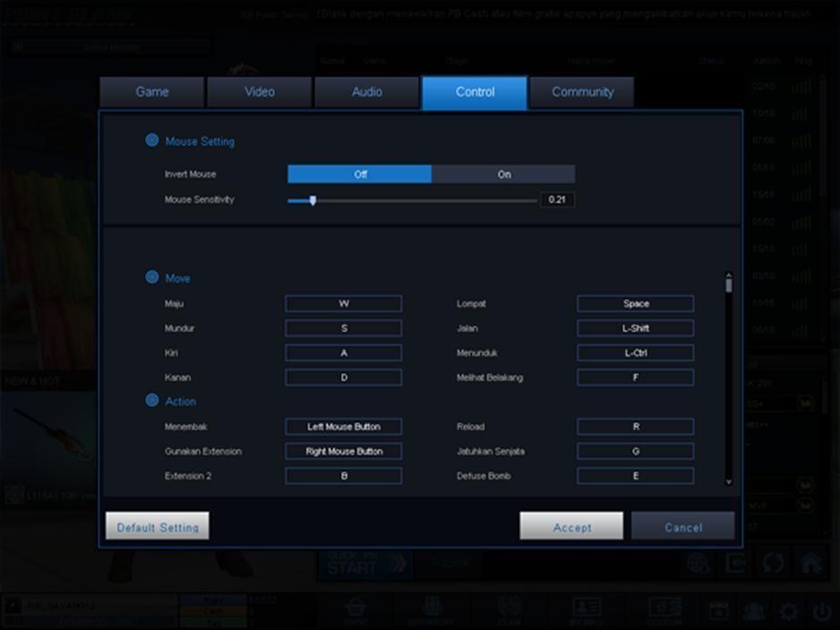Click the Lompat key binding box
This screenshot has width=840, height=630.
tap(635, 304)
